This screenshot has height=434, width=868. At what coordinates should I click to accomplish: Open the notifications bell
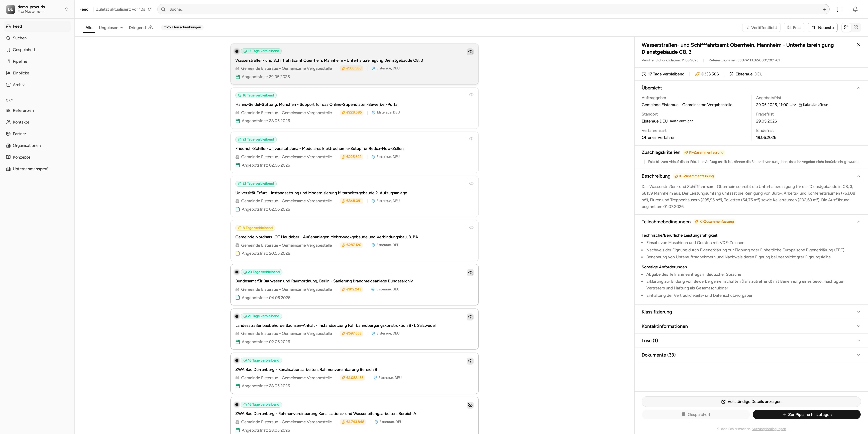tap(855, 9)
